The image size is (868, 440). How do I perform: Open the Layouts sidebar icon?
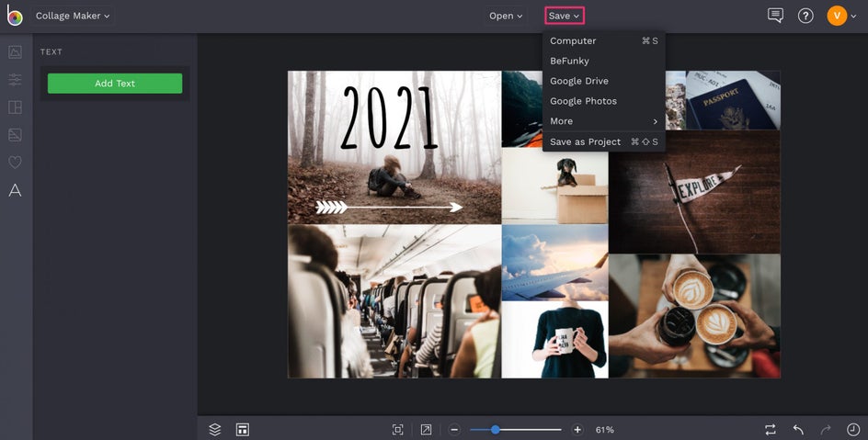point(15,107)
